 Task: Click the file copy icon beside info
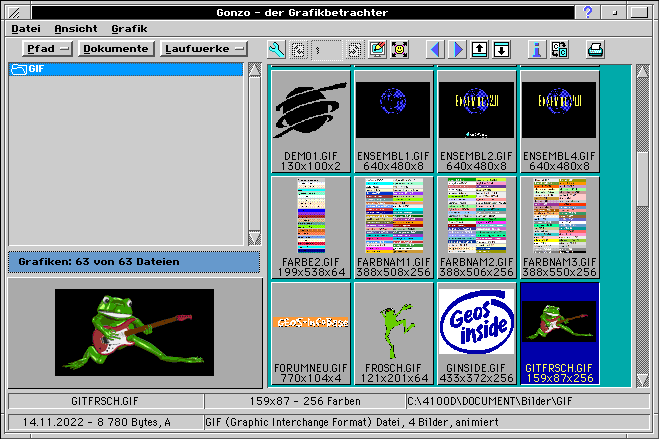[559, 49]
